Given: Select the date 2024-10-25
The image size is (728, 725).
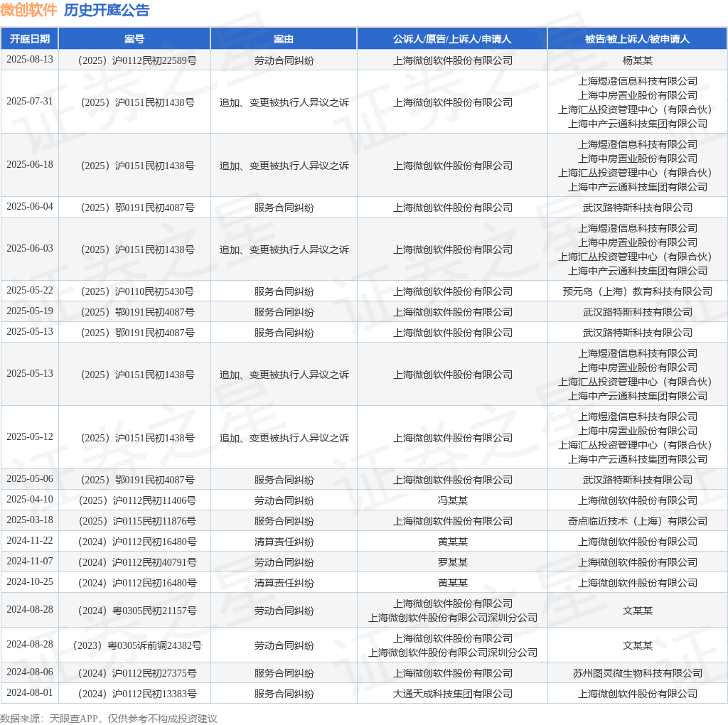Looking at the screenshot, I should pyautogui.click(x=30, y=582).
